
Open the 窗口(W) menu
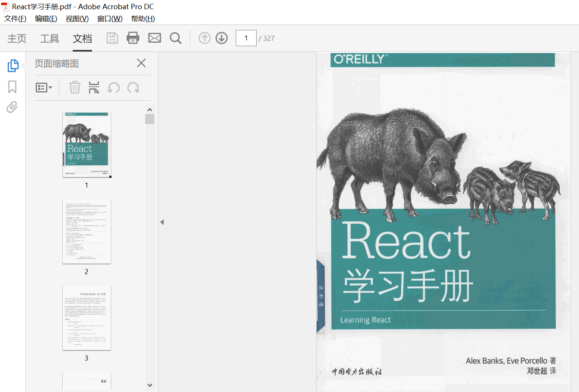coord(110,19)
